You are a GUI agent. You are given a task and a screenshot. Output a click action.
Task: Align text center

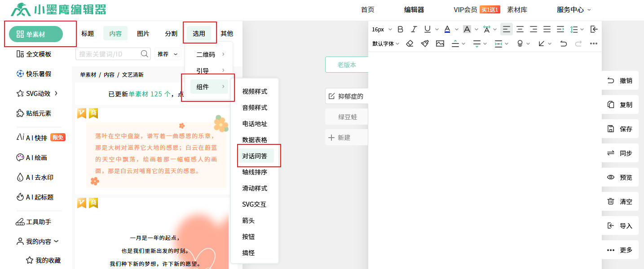(520, 29)
